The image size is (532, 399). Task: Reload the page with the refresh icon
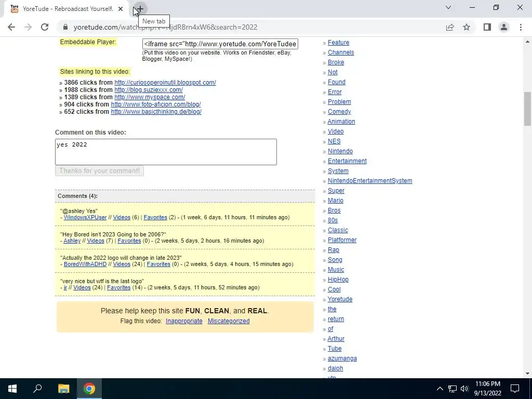pyautogui.click(x=45, y=27)
